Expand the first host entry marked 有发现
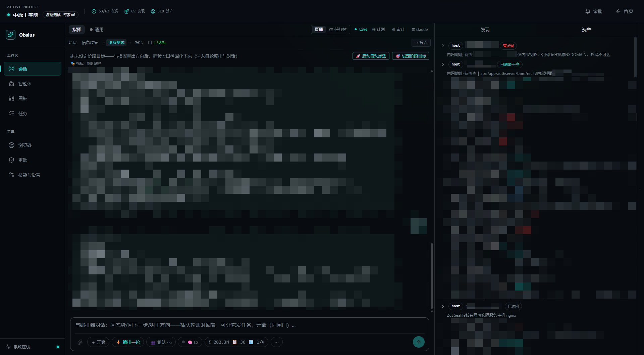 [x=443, y=46]
